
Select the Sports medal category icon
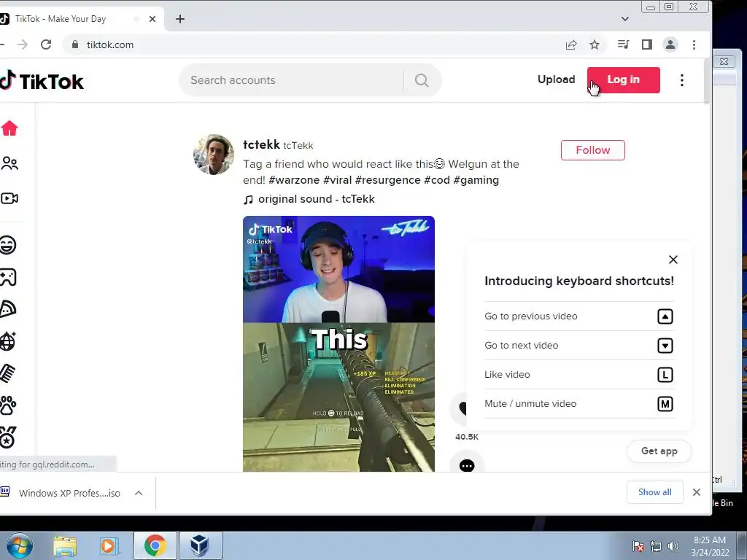pos(8,437)
